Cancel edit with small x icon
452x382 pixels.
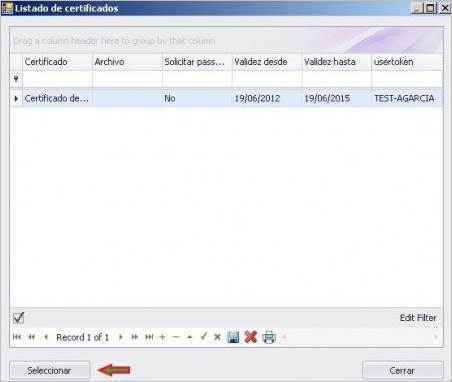pos(217,337)
